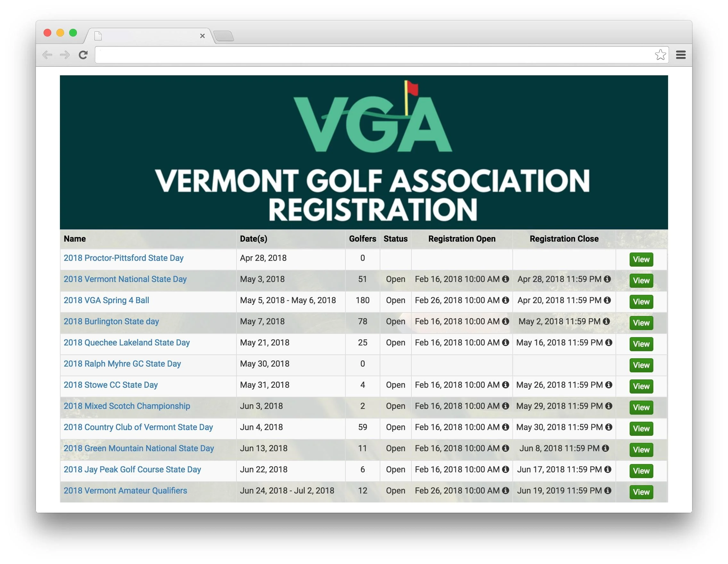Click info icon beside Apr 28, 2018 11:59 PM
Viewport: 728px width, 564px height.
click(x=607, y=279)
